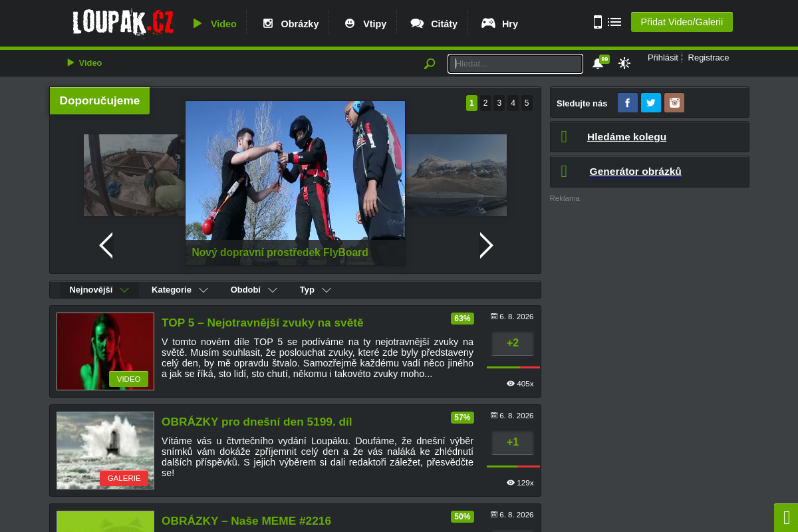Viewport: 798px width, 532px height.
Task: Select right faded mountain slide thumbnail
Action: click(x=456, y=175)
